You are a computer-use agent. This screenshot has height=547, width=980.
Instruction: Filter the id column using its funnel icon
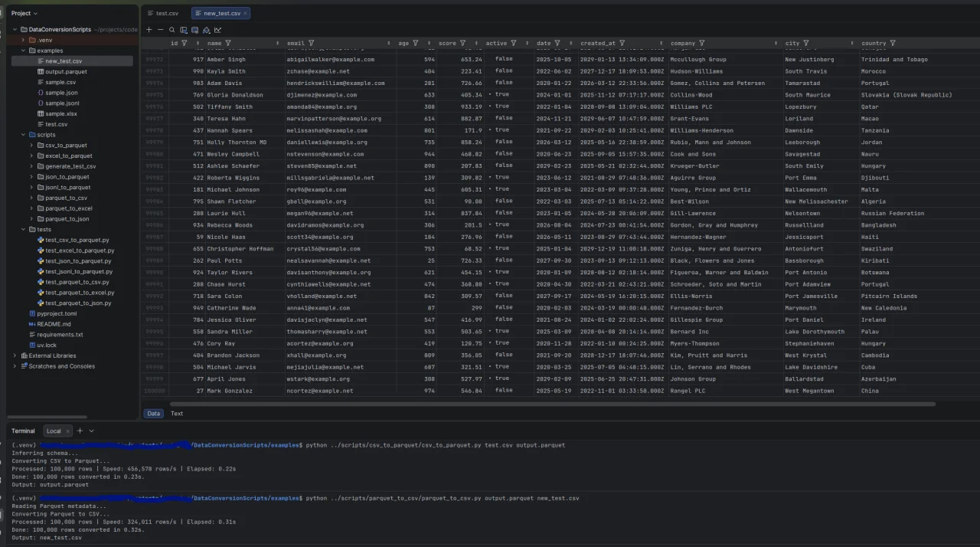coord(185,44)
